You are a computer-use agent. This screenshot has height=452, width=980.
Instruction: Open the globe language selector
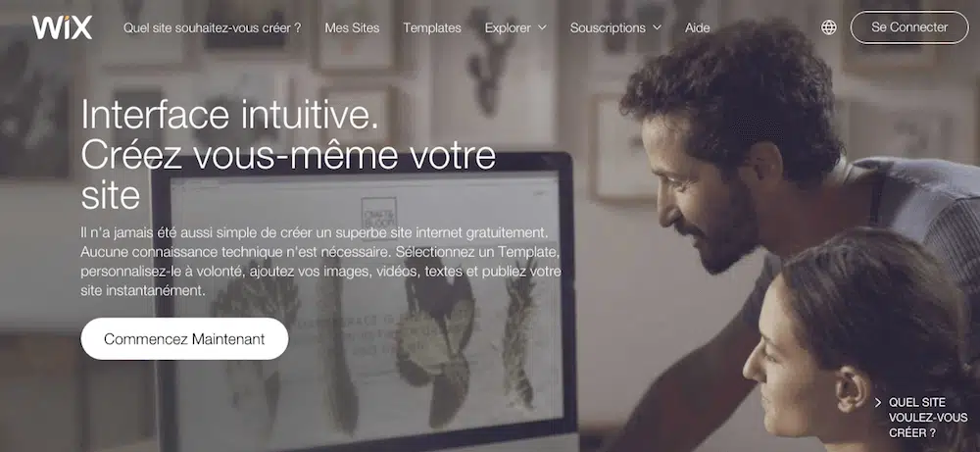(x=829, y=27)
